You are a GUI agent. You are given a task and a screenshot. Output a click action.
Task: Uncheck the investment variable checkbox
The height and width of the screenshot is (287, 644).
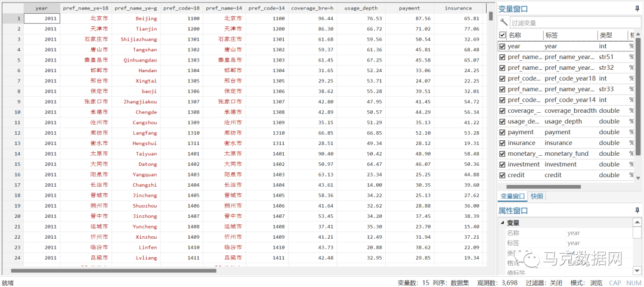[x=502, y=165]
